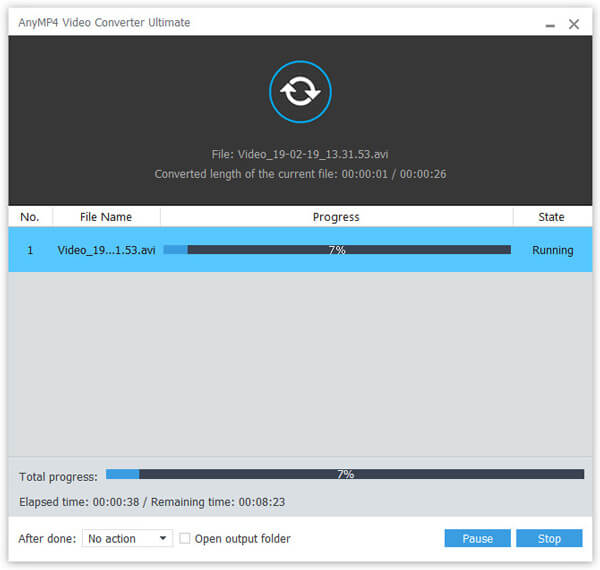The image size is (600, 570).
Task: Click the AnyMP4 Video Converter Ultimate title
Action: click(x=104, y=23)
